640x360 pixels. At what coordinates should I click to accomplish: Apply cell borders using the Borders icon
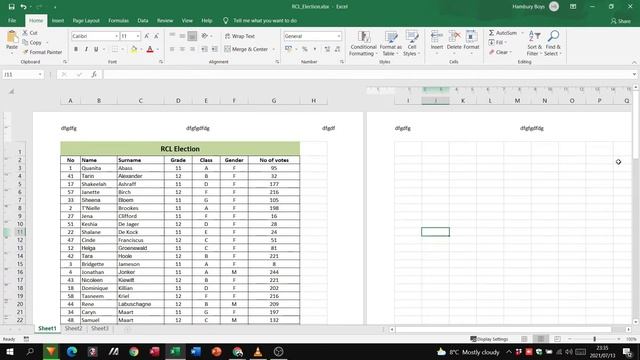115,49
